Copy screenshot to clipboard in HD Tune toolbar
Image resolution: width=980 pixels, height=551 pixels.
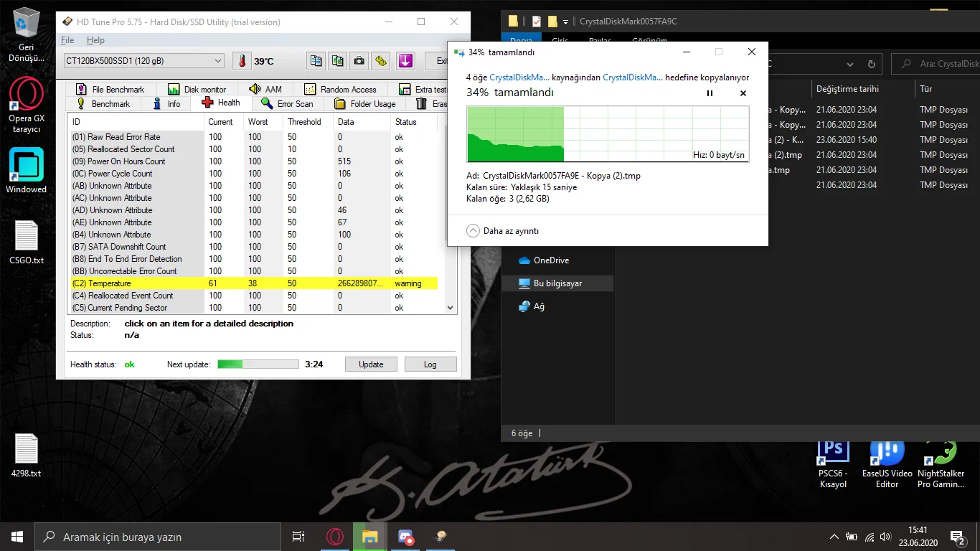click(x=338, y=61)
